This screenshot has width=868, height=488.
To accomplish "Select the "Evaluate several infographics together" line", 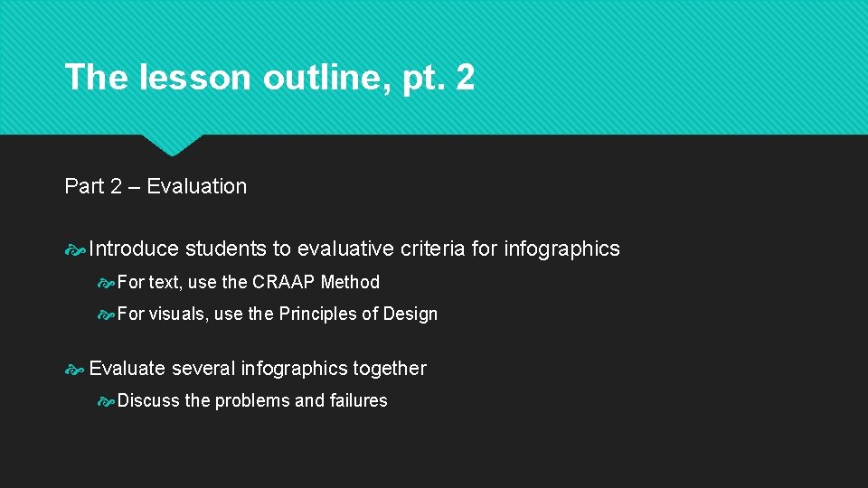I will [x=258, y=368].
